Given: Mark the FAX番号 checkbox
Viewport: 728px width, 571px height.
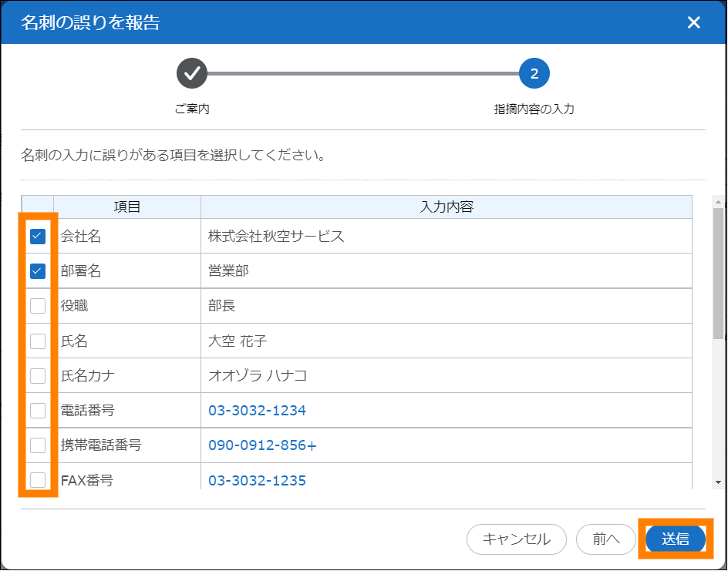Looking at the screenshot, I should tap(38, 480).
